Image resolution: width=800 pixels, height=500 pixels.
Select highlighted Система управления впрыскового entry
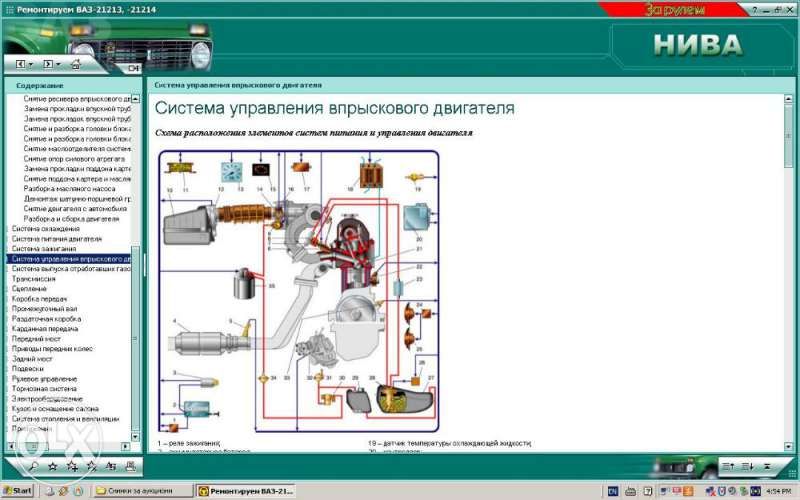click(69, 259)
